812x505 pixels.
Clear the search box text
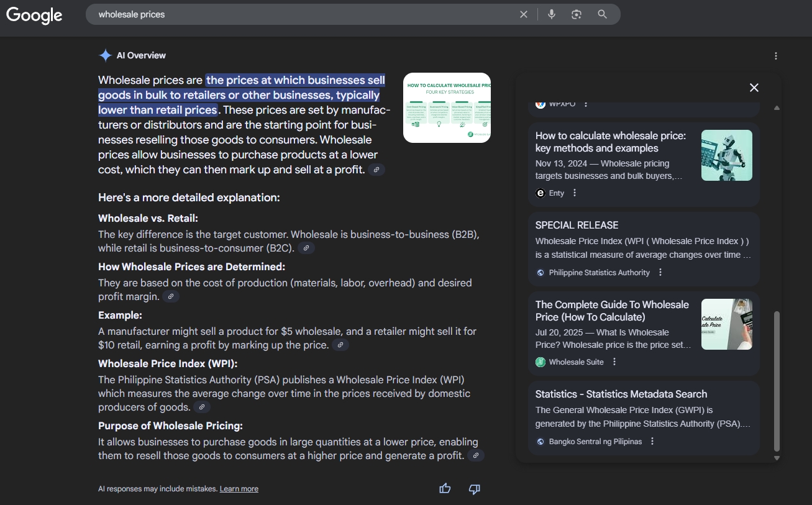[524, 14]
